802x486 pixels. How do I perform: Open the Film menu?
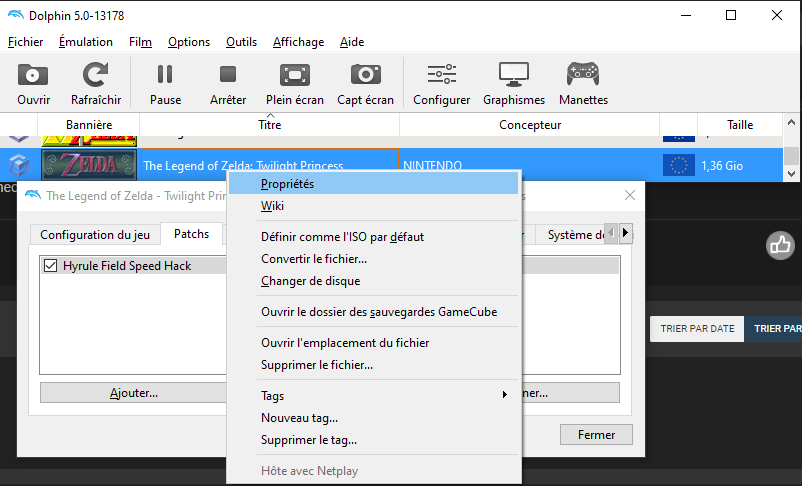point(140,42)
